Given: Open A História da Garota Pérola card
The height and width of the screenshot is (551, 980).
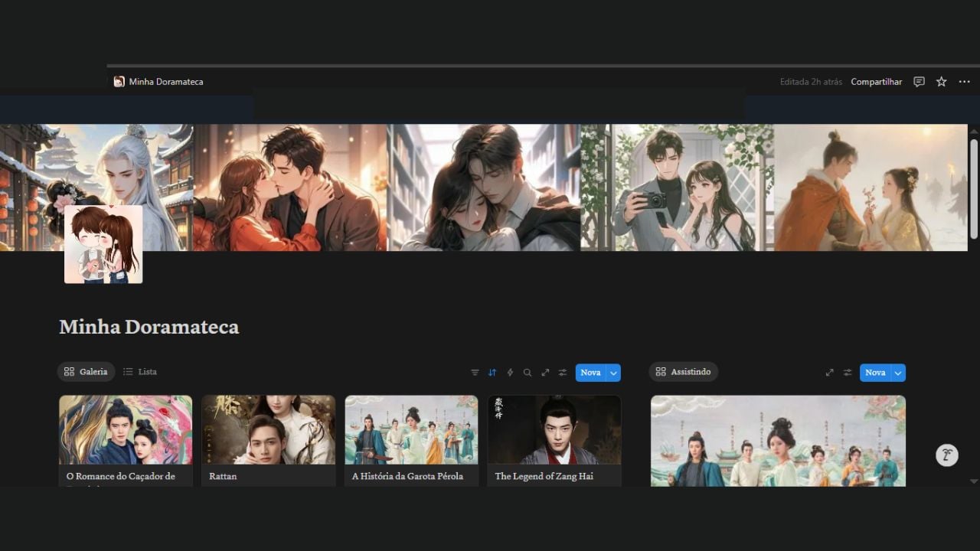Looking at the screenshot, I should tap(411, 441).
